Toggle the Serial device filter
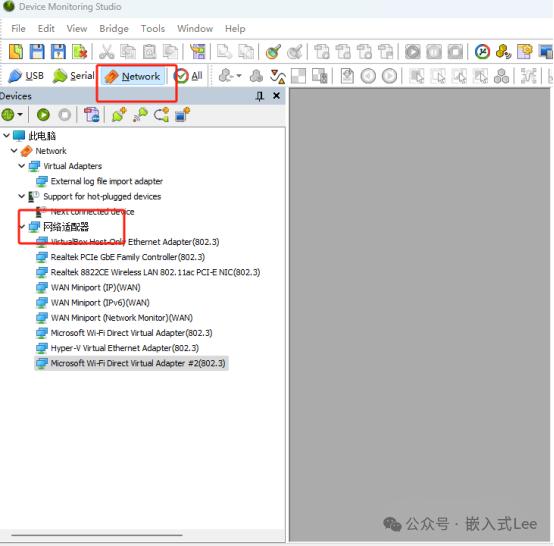The image size is (554, 546). coord(73,76)
